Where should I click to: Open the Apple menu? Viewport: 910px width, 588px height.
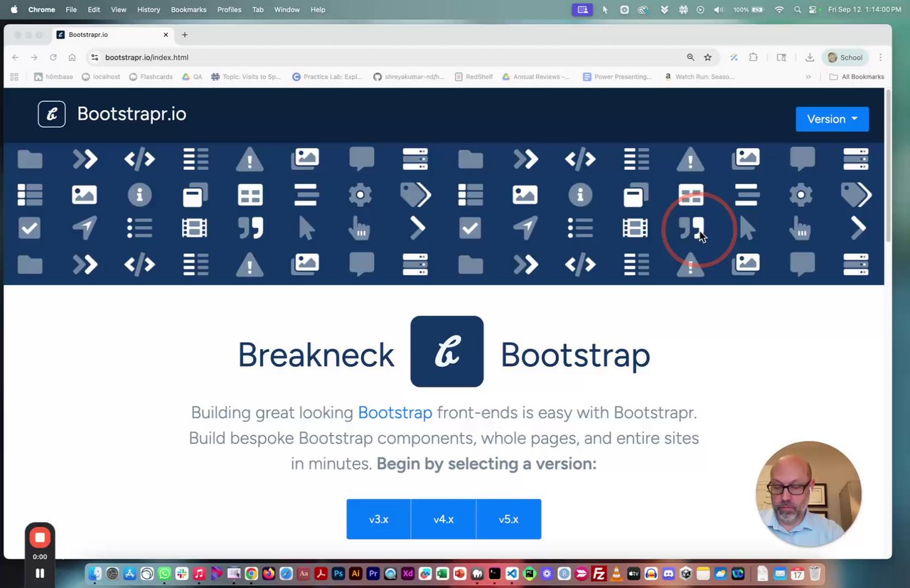click(x=14, y=9)
